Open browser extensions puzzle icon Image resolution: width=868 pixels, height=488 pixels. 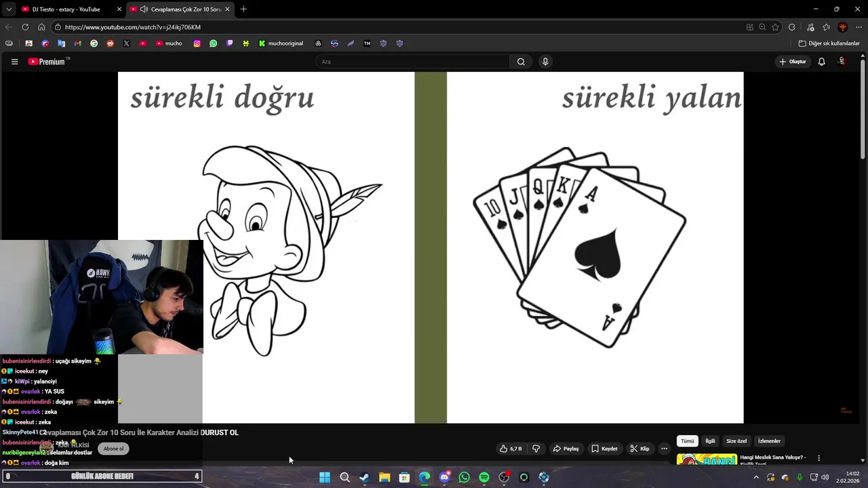coord(791,27)
